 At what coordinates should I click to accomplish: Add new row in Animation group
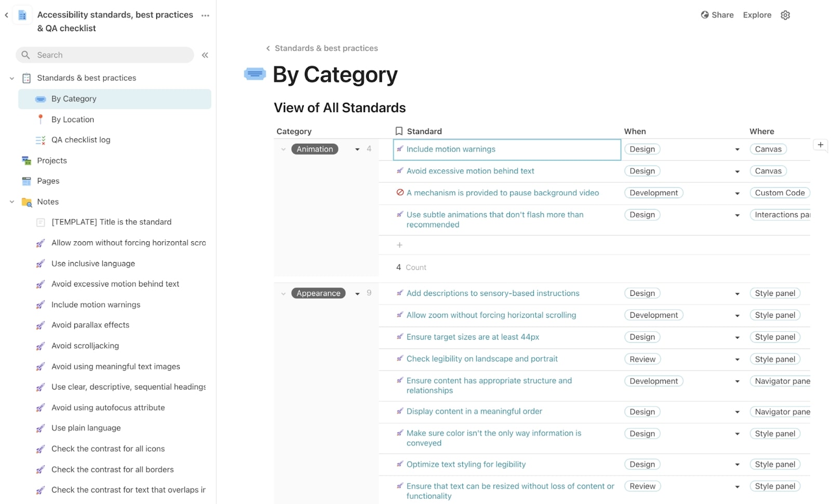point(399,245)
